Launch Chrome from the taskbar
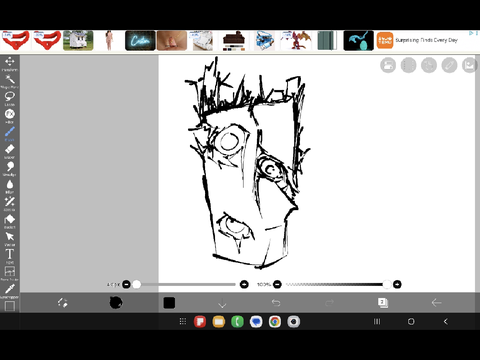The width and height of the screenshot is (480, 360). pyautogui.click(x=275, y=321)
